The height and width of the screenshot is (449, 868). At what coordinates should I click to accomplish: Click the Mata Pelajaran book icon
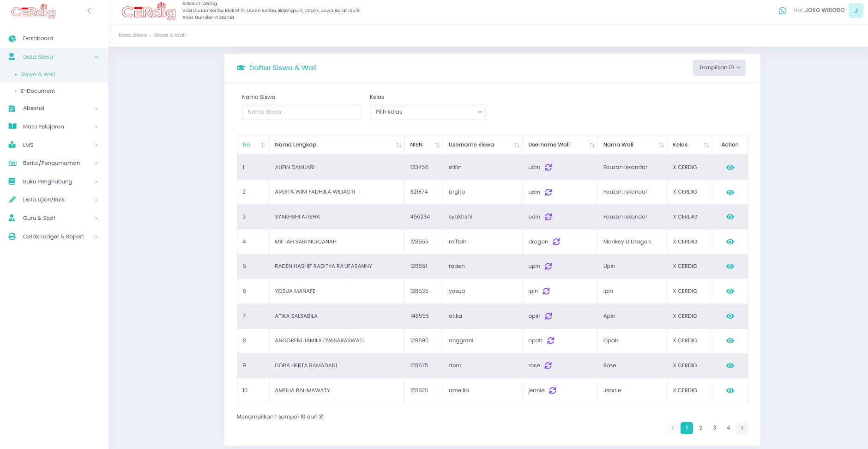12,127
